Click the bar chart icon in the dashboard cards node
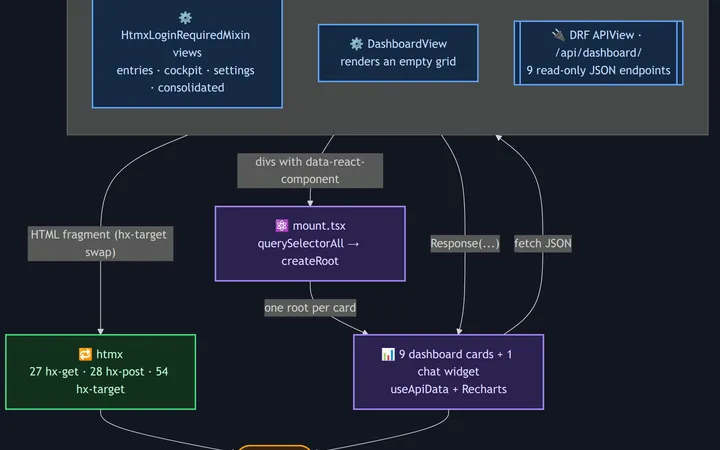 point(388,354)
